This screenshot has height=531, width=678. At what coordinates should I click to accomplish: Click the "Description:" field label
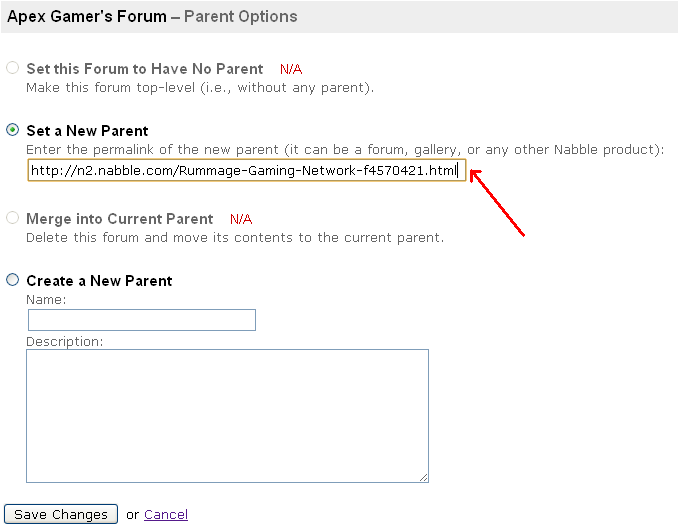65,341
